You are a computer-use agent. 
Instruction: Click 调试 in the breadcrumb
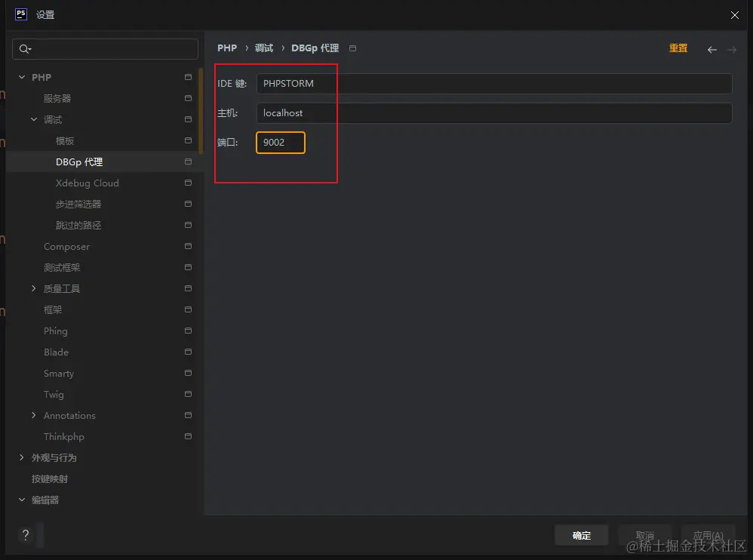pos(264,48)
